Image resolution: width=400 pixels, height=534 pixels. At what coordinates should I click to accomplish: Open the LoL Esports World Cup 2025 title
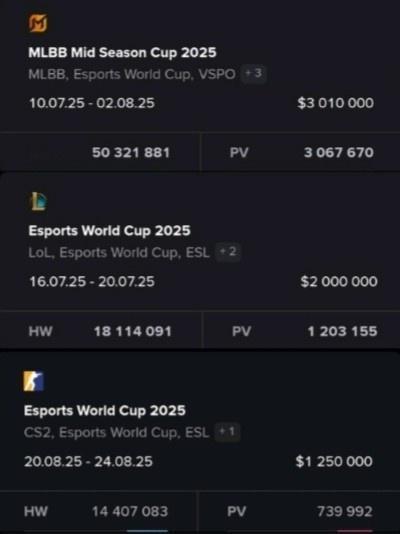pos(109,231)
